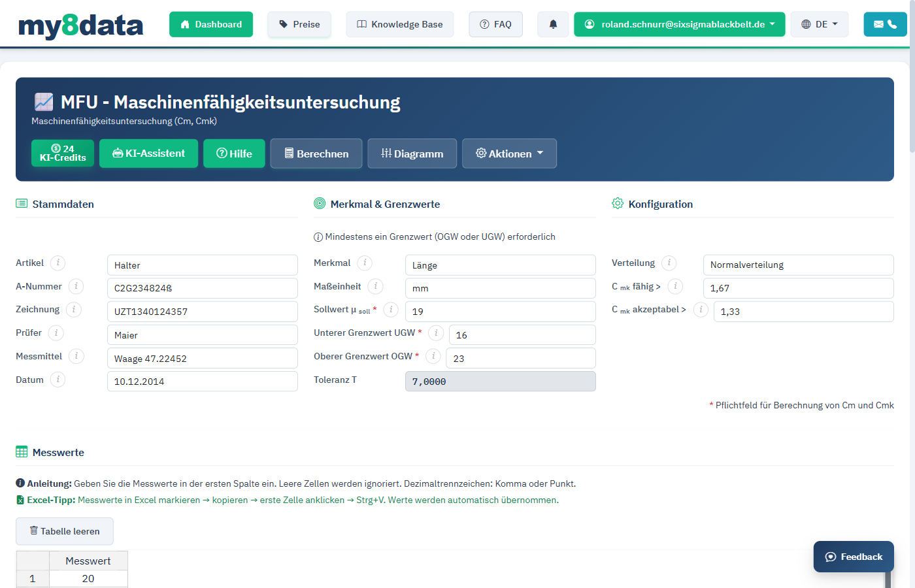Screen dimensions: 915x588
Task: Open the Verteilung Normalverteilung selector
Action: 798,265
